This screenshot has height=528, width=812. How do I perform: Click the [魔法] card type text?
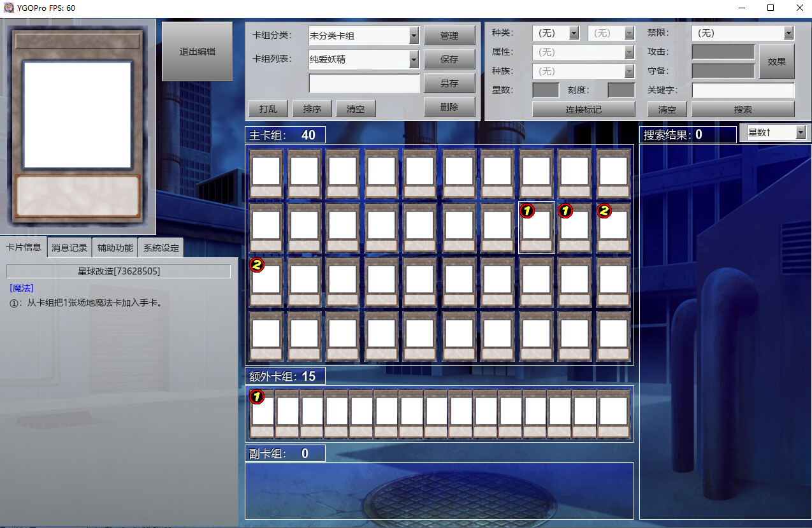click(22, 289)
